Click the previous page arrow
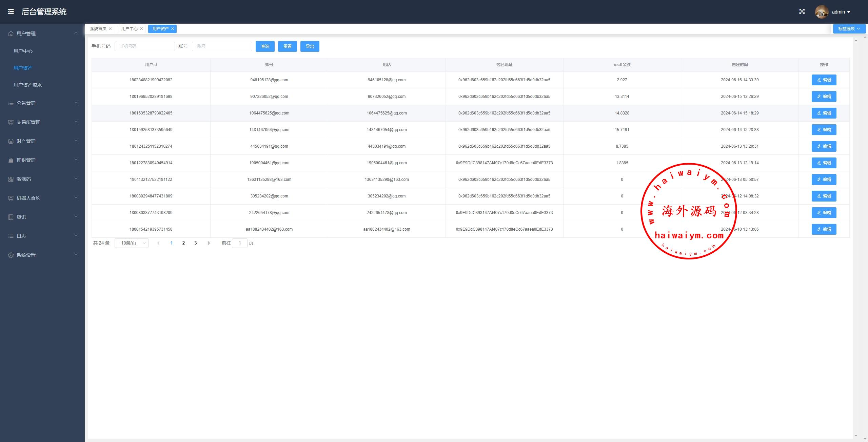The image size is (868, 442). [x=158, y=243]
